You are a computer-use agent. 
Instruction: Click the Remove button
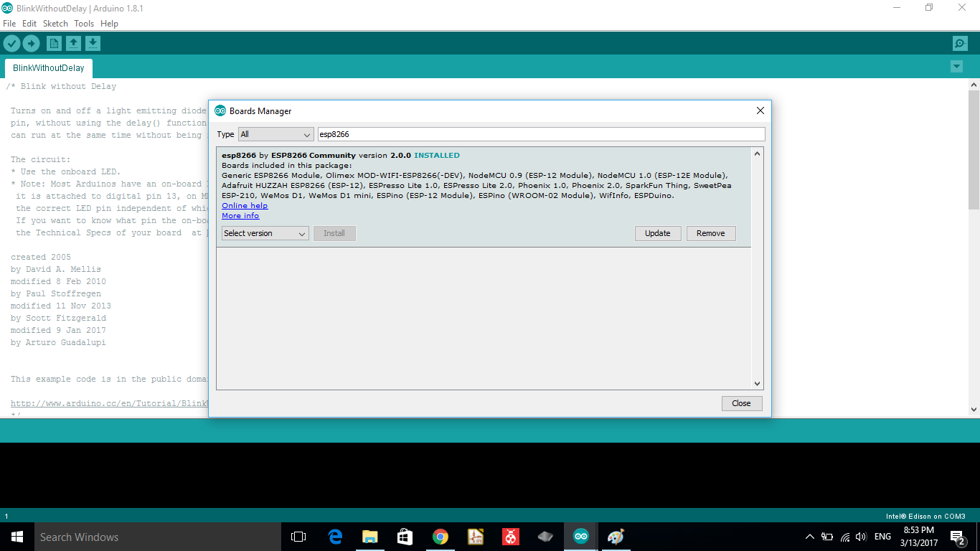(711, 233)
